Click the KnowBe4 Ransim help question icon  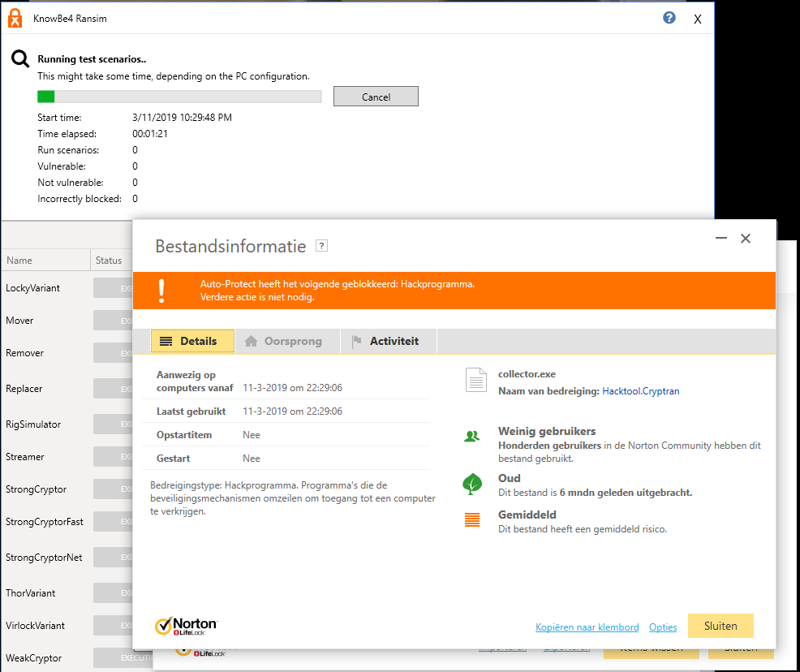[x=669, y=18]
